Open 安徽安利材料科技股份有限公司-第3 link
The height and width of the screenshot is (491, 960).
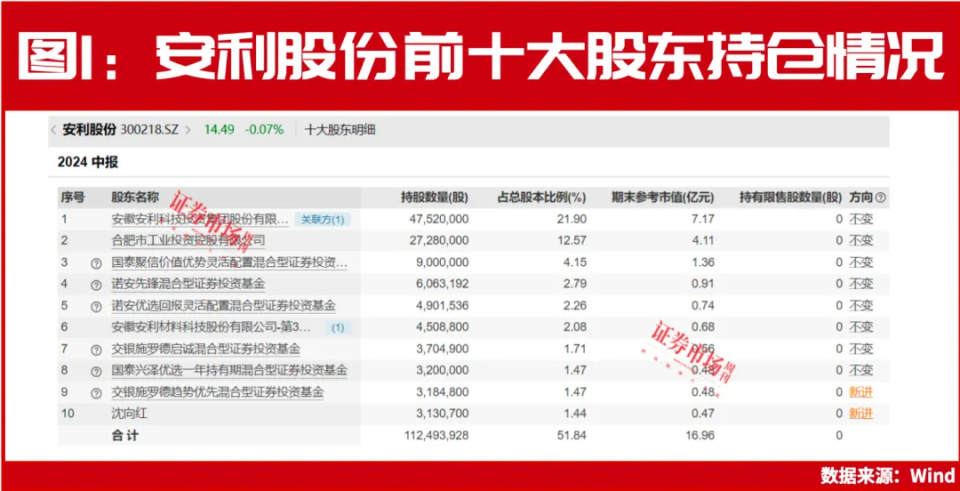pos(212,328)
